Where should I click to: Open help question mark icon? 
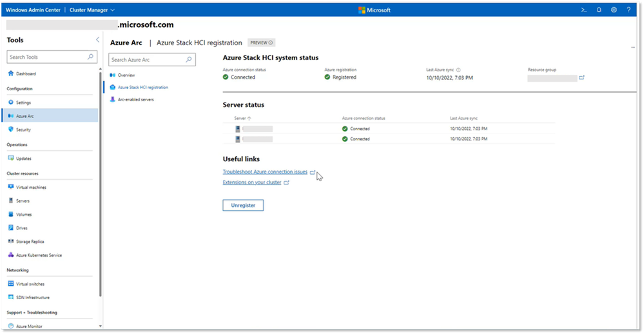point(629,10)
